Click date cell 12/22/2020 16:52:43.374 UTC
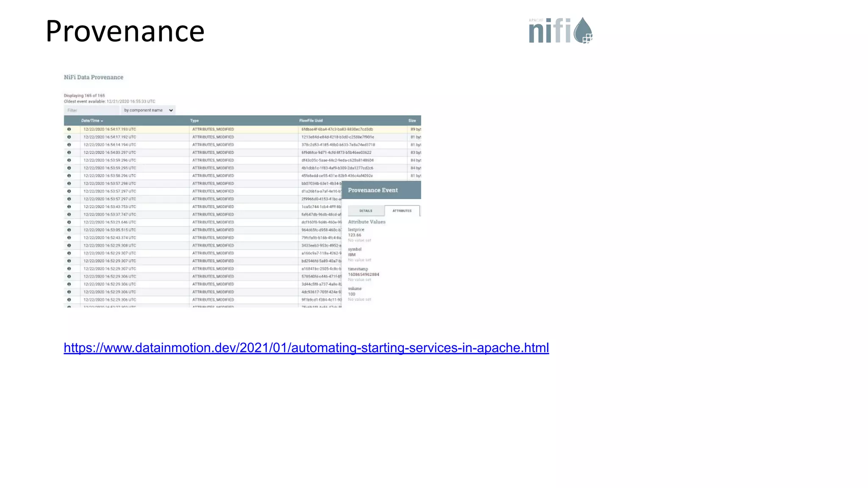868x488 pixels. (110, 238)
